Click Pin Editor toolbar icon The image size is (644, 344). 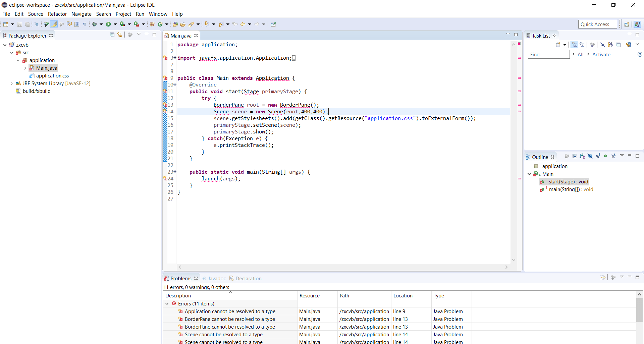pyautogui.click(x=273, y=24)
